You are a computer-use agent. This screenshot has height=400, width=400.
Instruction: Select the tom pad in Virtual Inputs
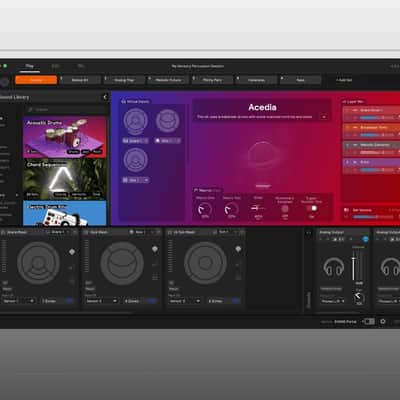[x=136, y=160]
